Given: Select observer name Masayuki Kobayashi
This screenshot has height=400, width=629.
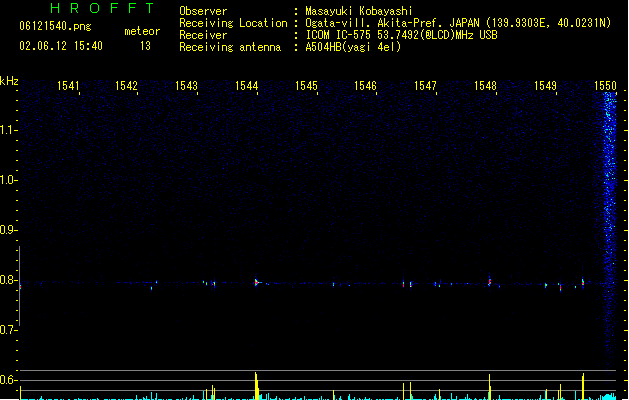Looking at the screenshot, I should point(359,11).
